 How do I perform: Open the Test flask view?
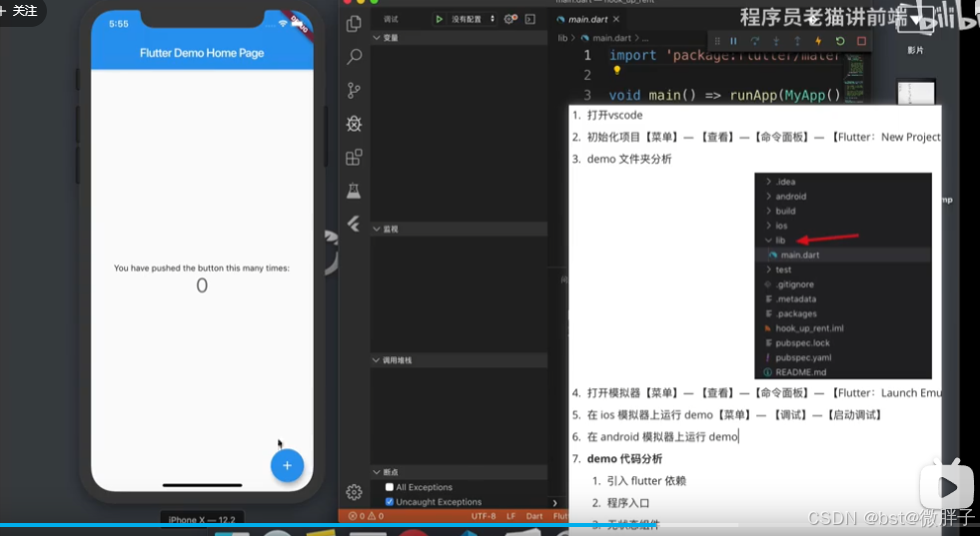354,191
